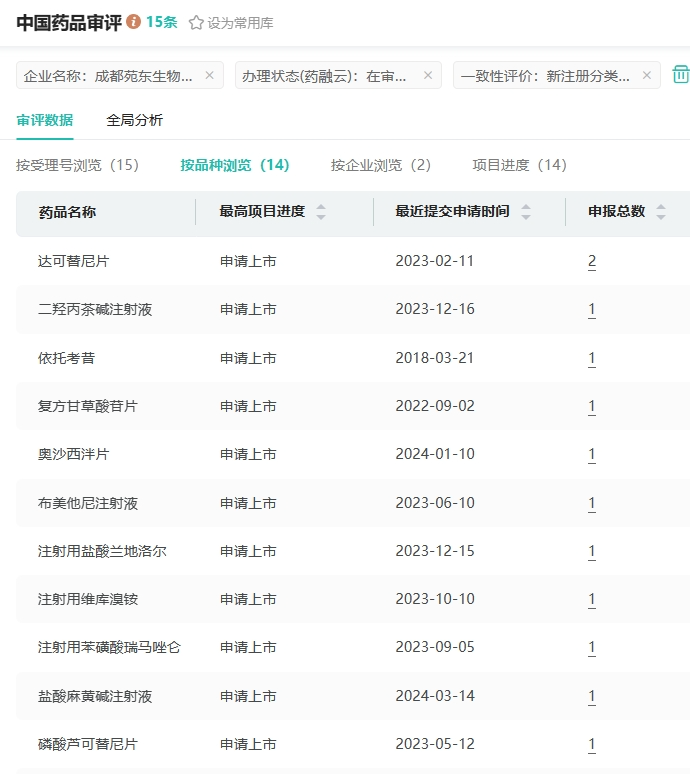Click the trash icon to clear all filters
690x774 pixels.
coord(681,75)
